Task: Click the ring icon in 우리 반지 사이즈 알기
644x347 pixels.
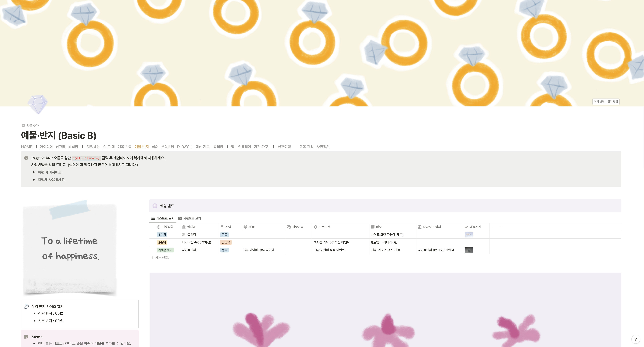Action: (x=26, y=307)
